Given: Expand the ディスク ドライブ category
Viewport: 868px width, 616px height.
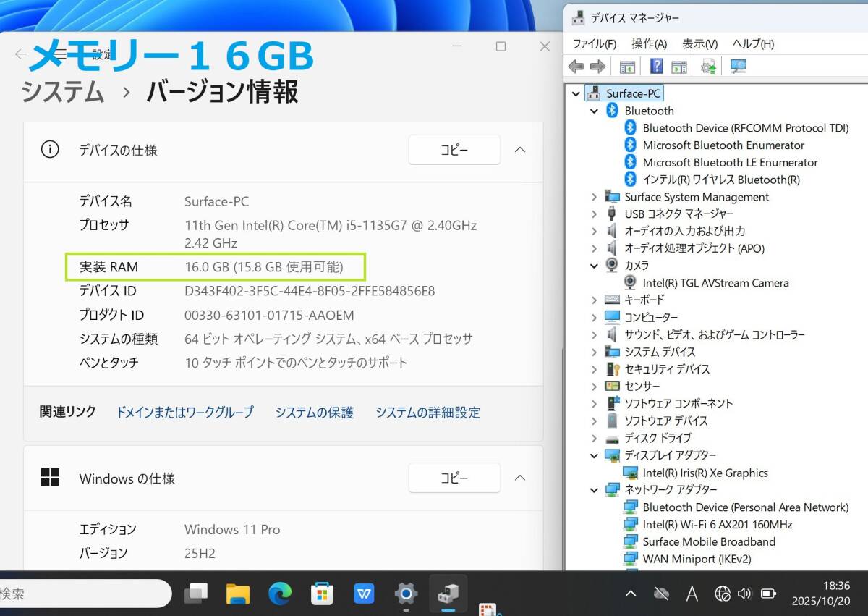Looking at the screenshot, I should (594, 438).
